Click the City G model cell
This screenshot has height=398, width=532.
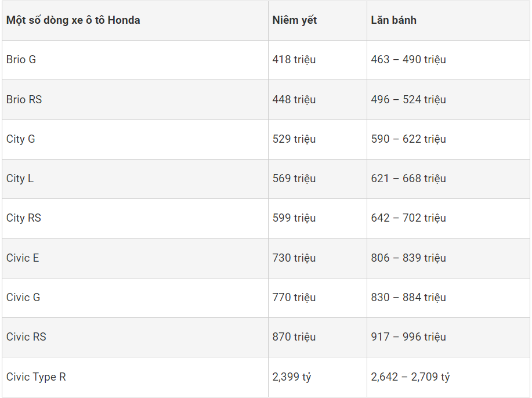pos(21,139)
